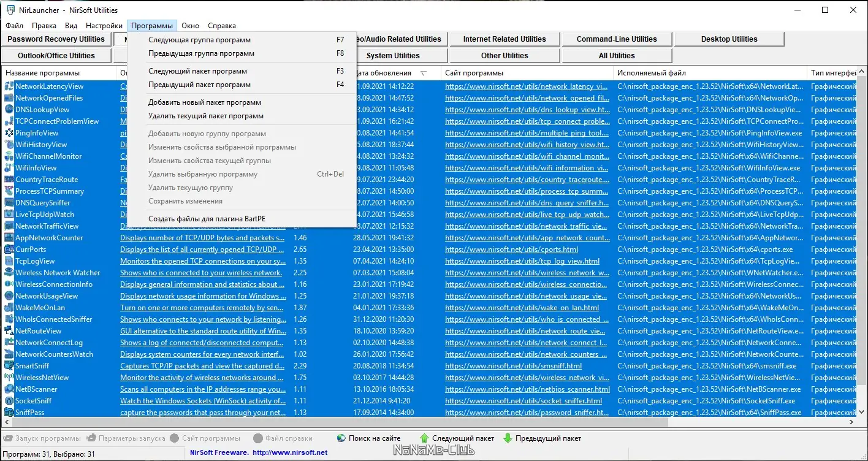This screenshot has width=868, height=461.
Task: Open the Command-Line Utilities group
Action: pos(617,39)
